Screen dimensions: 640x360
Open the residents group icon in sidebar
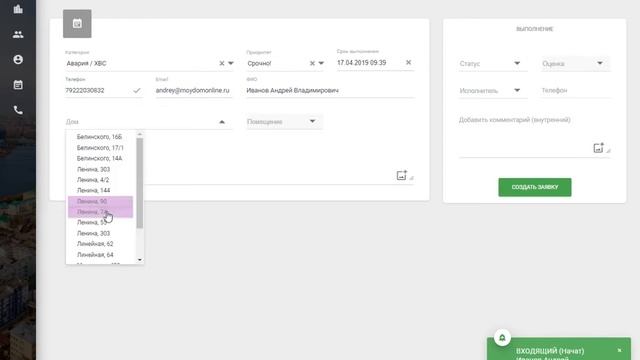(18, 34)
